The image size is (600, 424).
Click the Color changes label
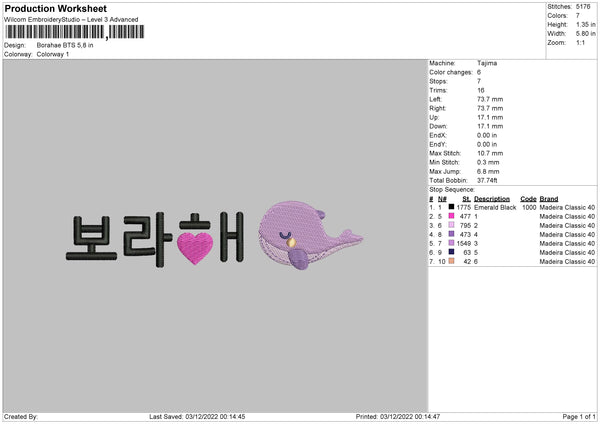(451, 72)
